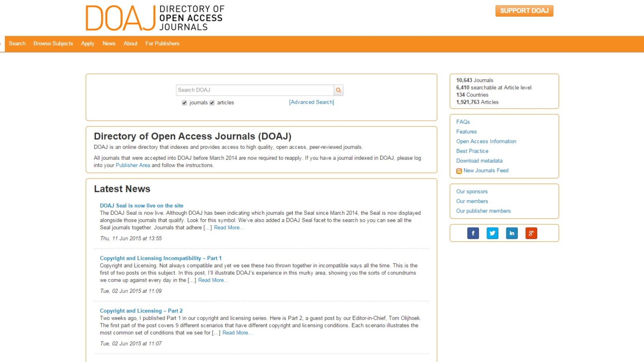
Task: Open the About menu item
Action: pyautogui.click(x=130, y=44)
